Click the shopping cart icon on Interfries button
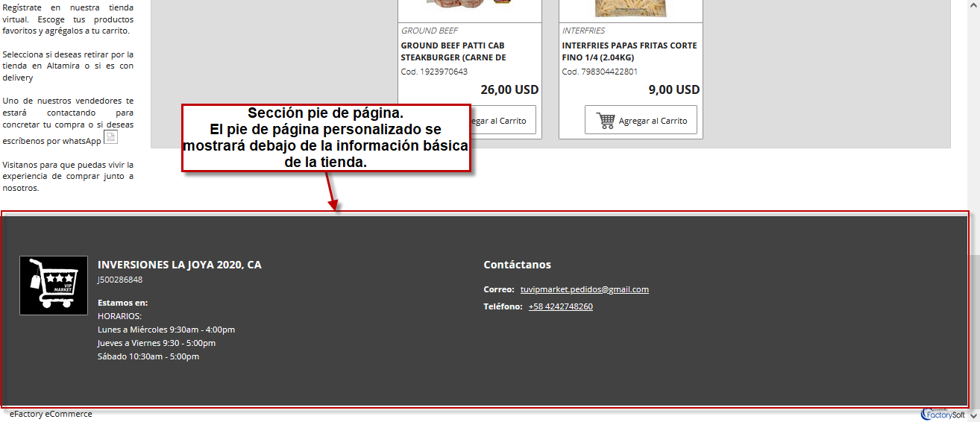The width and height of the screenshot is (980, 422). pyautogui.click(x=606, y=121)
